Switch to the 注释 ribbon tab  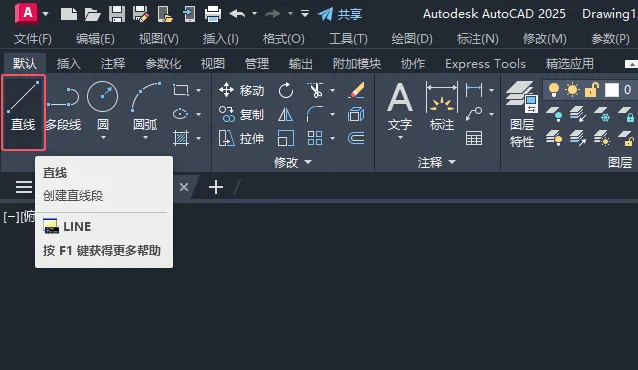click(x=113, y=63)
